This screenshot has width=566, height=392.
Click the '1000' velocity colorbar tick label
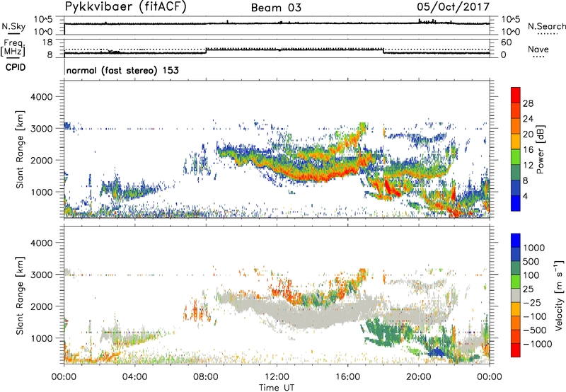click(x=534, y=248)
